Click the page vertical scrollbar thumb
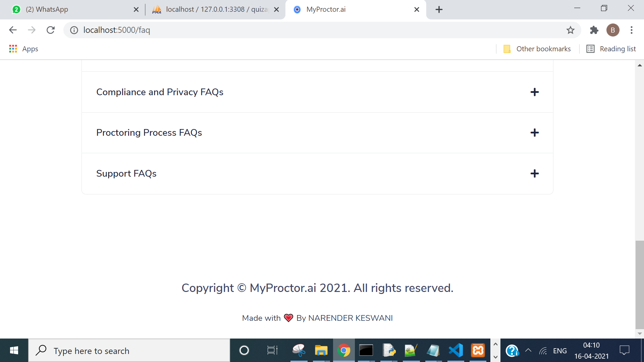The width and height of the screenshot is (644, 362). pyautogui.click(x=639, y=285)
